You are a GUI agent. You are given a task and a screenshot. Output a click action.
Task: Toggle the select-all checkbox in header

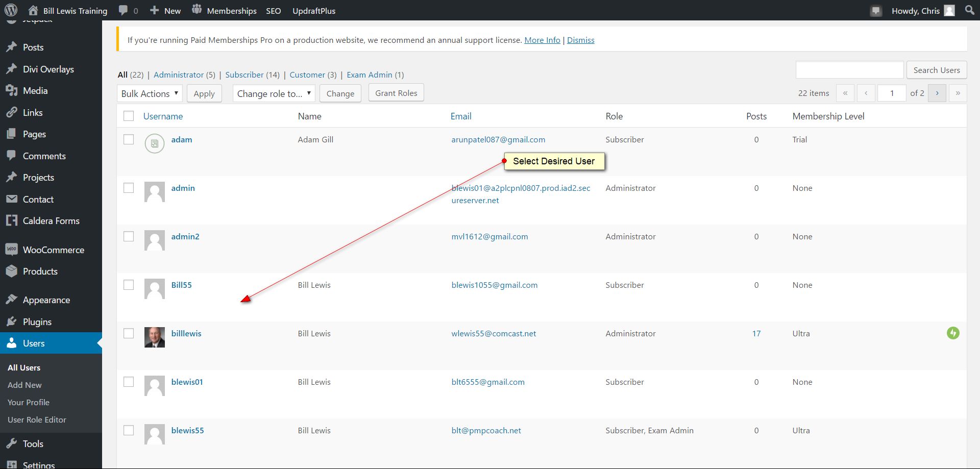(x=129, y=116)
